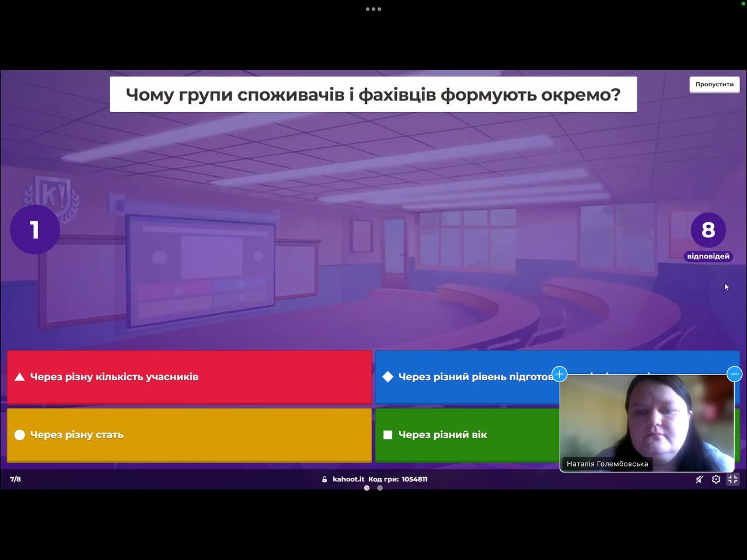This screenshot has width=747, height=560.
Task: Click the muted sound icon in Kahoot bar
Action: click(699, 480)
